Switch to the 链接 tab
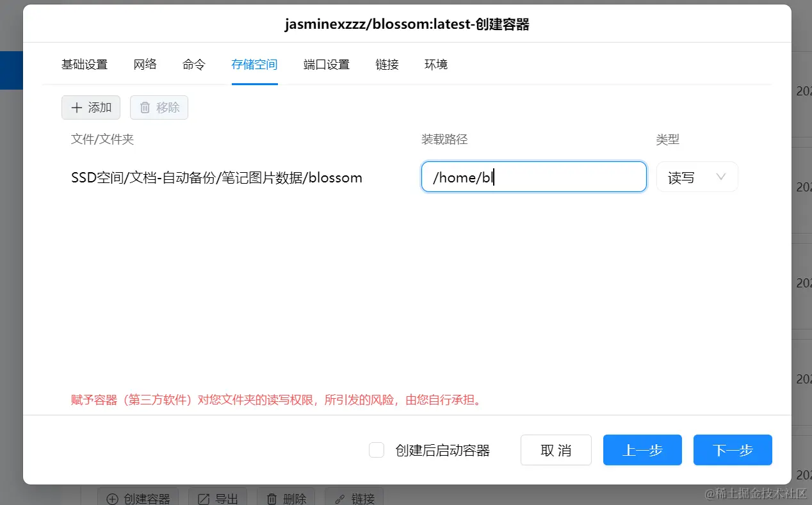812x505 pixels. (387, 64)
